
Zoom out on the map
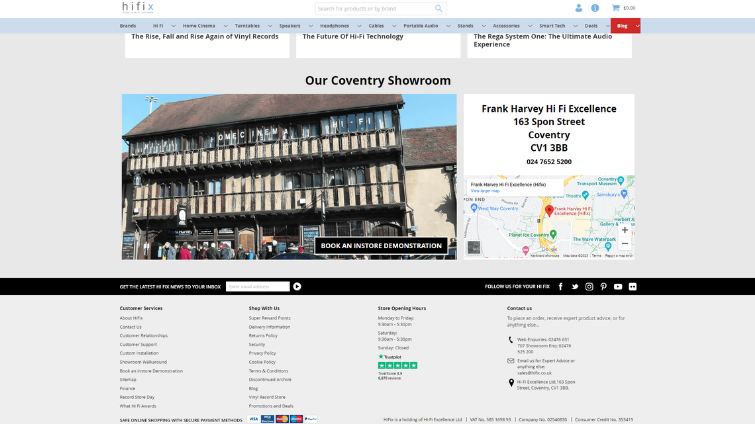(x=625, y=244)
